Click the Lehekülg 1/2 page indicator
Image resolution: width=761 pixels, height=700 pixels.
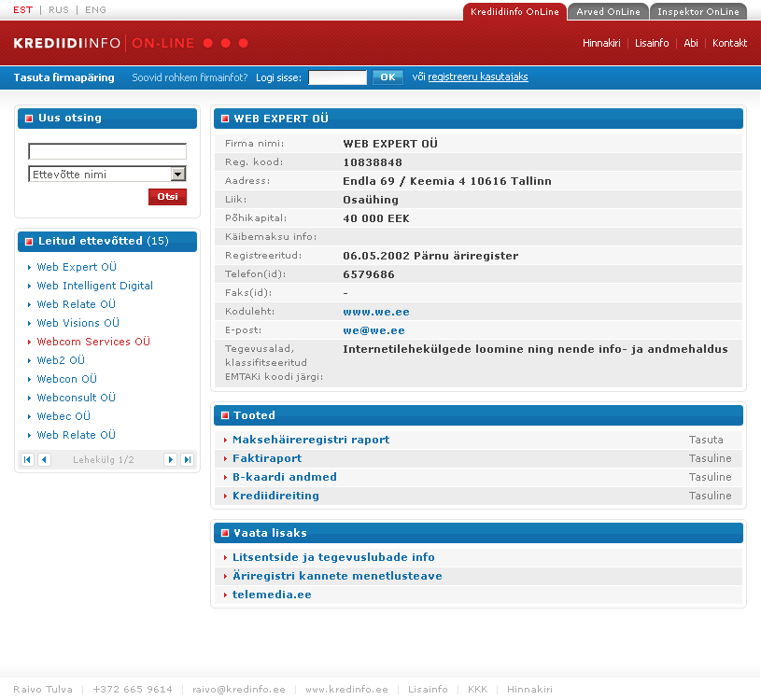tap(104, 460)
